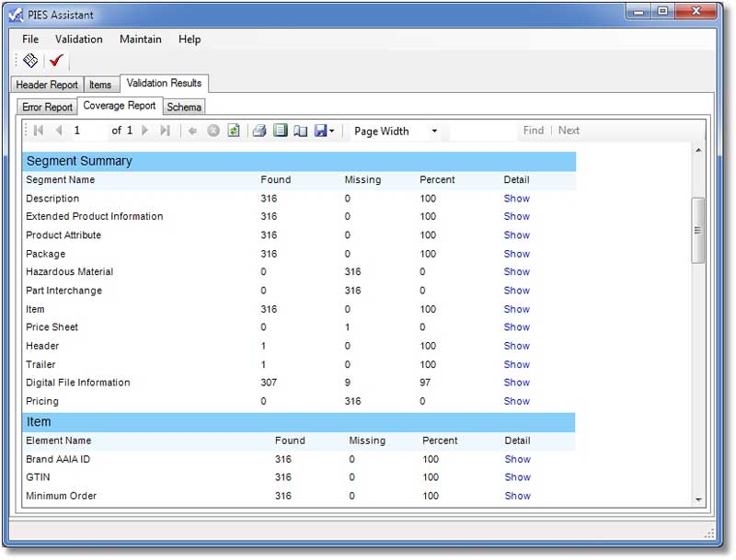Switch to the Error Report tab
The image size is (736, 560).
click(47, 107)
